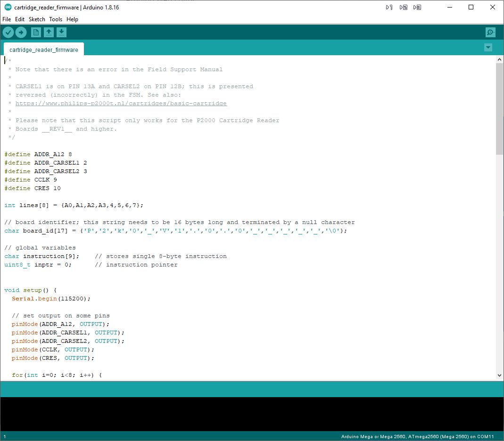504x441 pixels.
Task: Click the 'int lines[8]' declaration
Action: (74, 205)
